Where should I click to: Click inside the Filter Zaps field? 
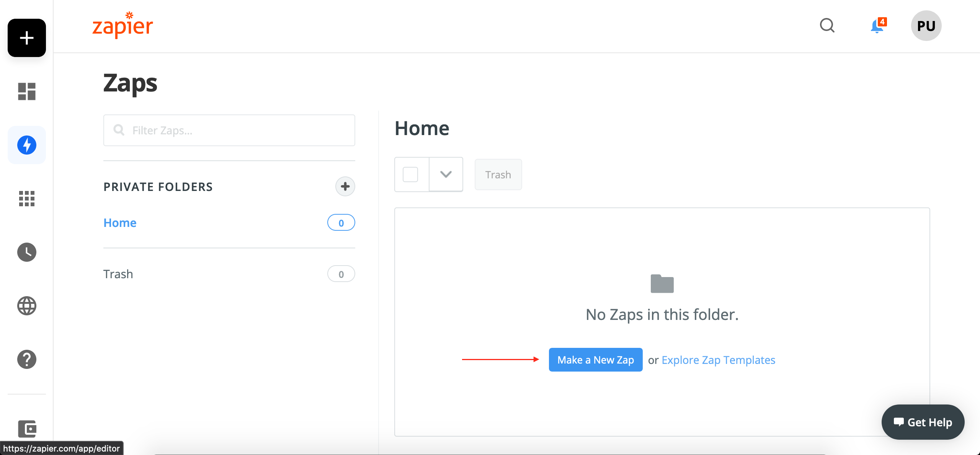[229, 130]
